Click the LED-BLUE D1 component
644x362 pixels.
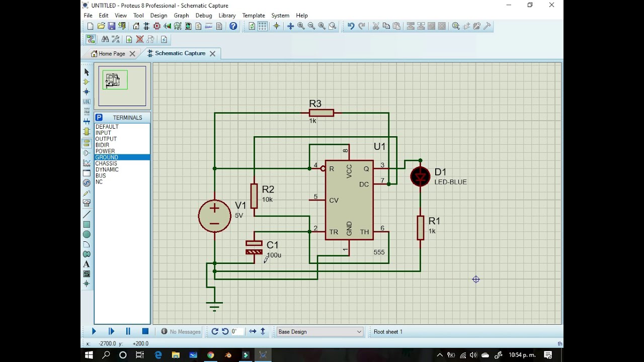click(420, 176)
